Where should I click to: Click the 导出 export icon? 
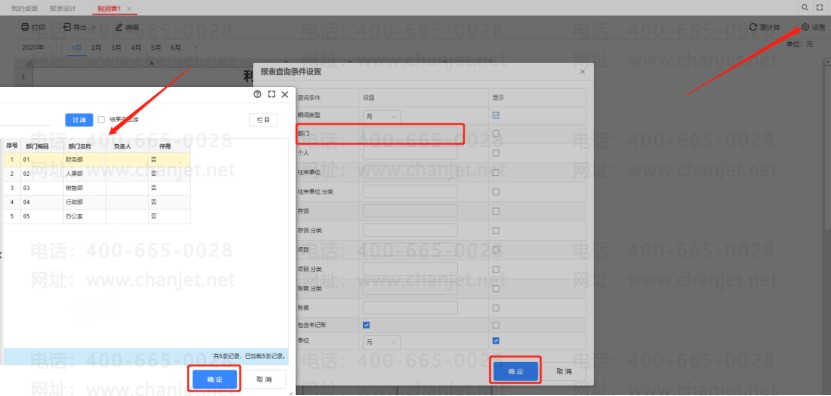pos(67,27)
